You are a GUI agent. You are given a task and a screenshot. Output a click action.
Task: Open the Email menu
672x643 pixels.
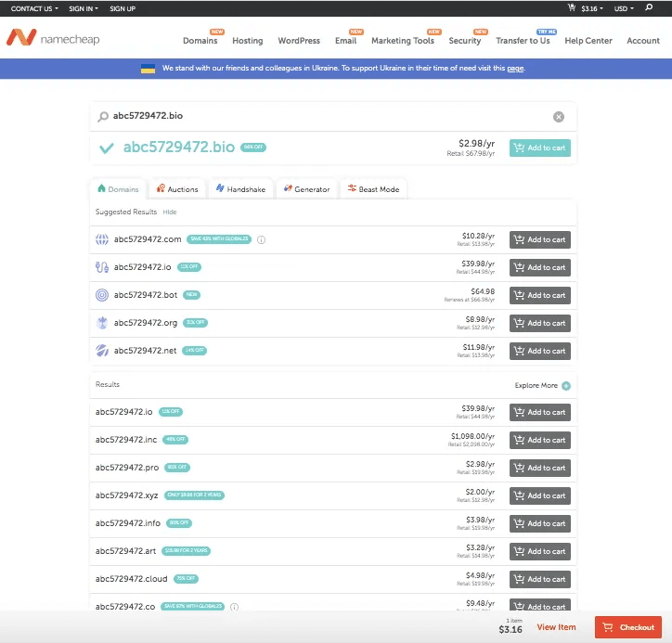[x=345, y=41]
